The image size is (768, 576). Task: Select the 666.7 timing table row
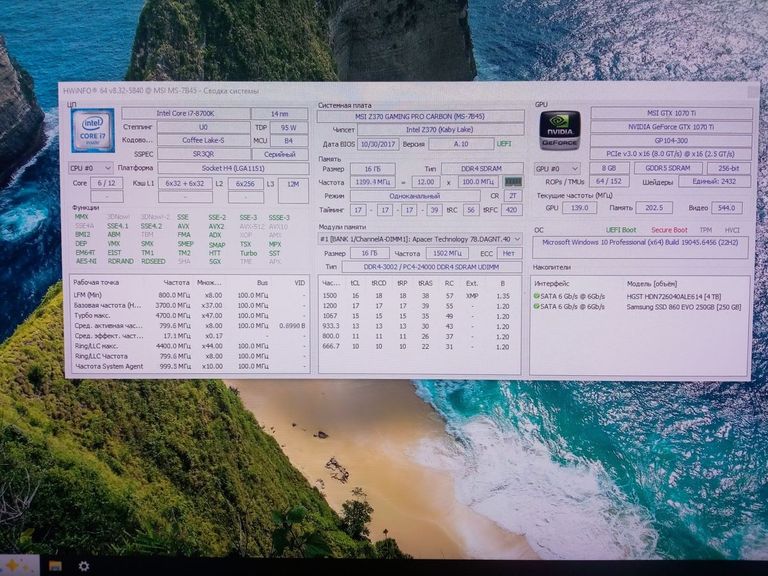click(x=419, y=346)
